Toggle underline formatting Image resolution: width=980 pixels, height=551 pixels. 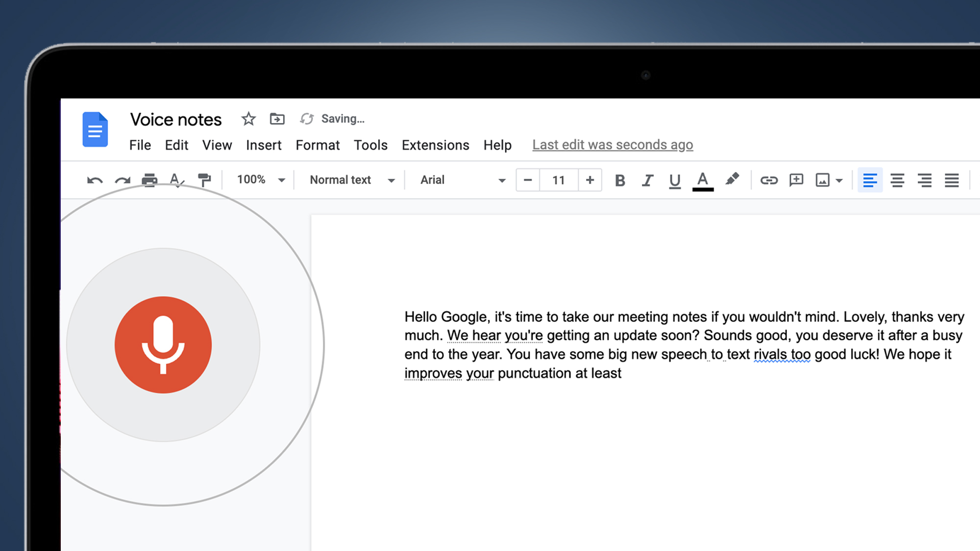tap(675, 180)
